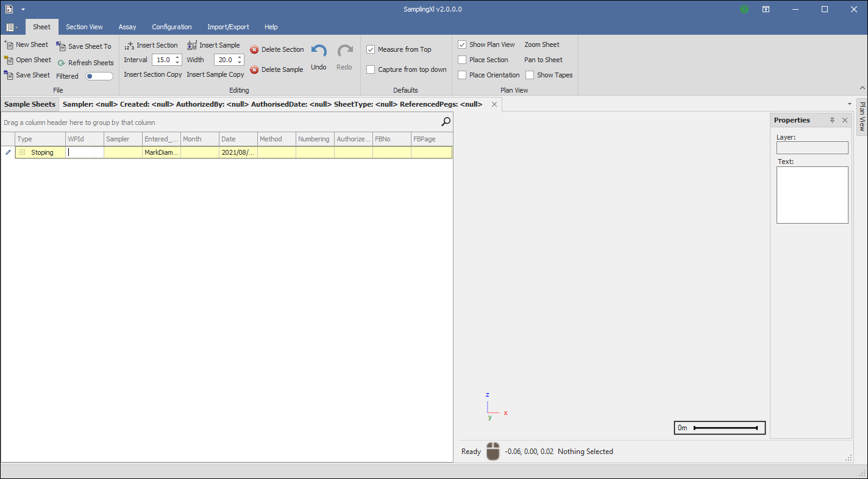
Task: Open the Import/Export ribbon tab
Action: point(228,27)
